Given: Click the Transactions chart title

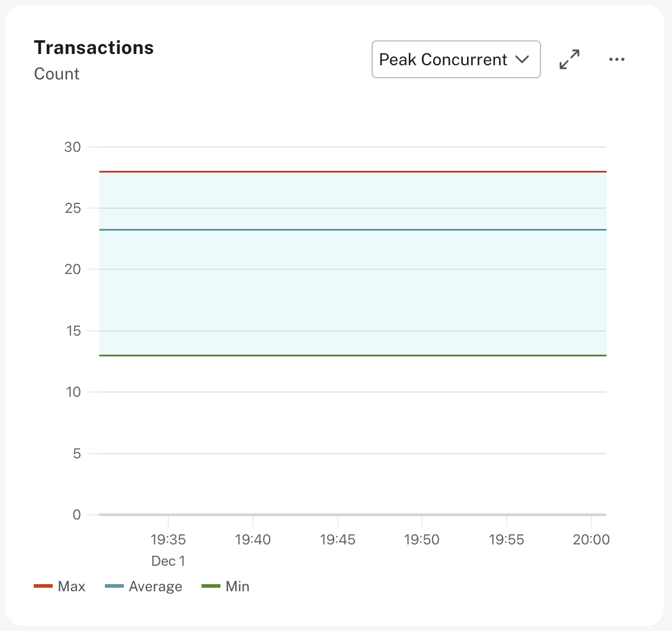Looking at the screenshot, I should coord(94,47).
